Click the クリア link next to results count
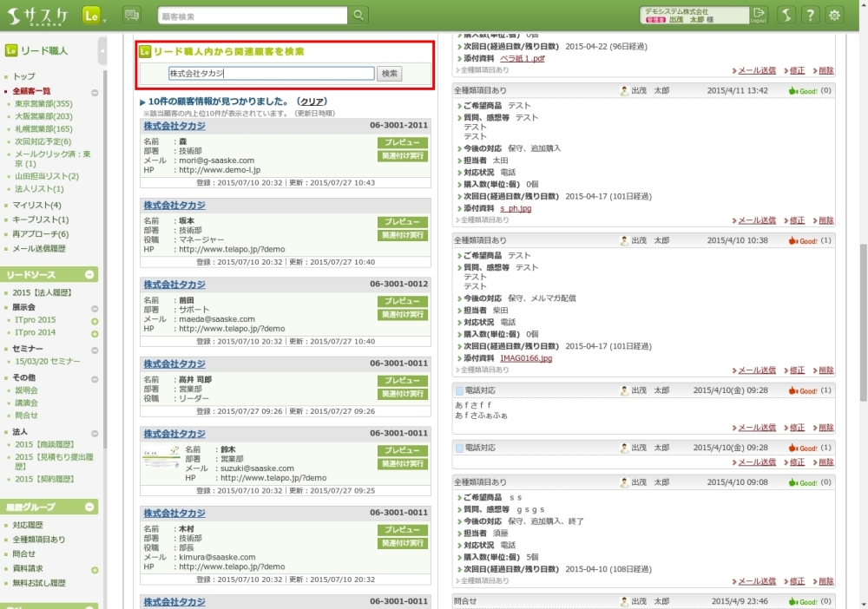This screenshot has width=868, height=609. pyautogui.click(x=312, y=101)
